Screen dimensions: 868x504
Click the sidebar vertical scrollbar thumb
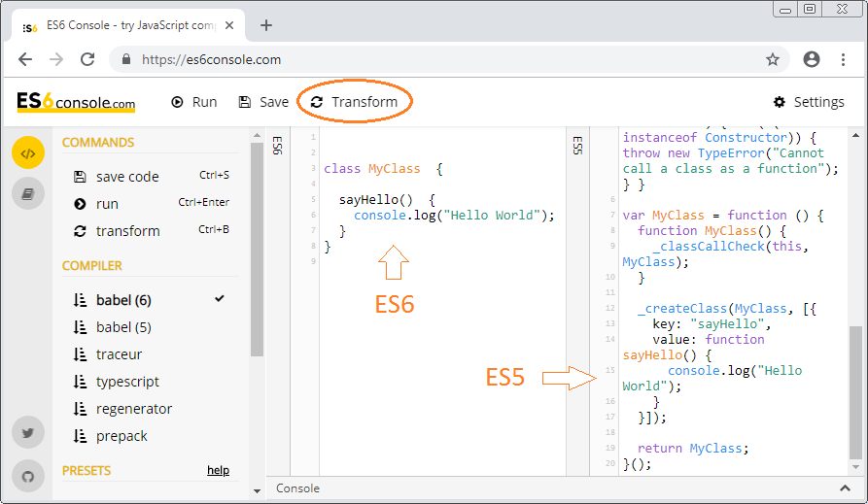[x=257, y=249]
